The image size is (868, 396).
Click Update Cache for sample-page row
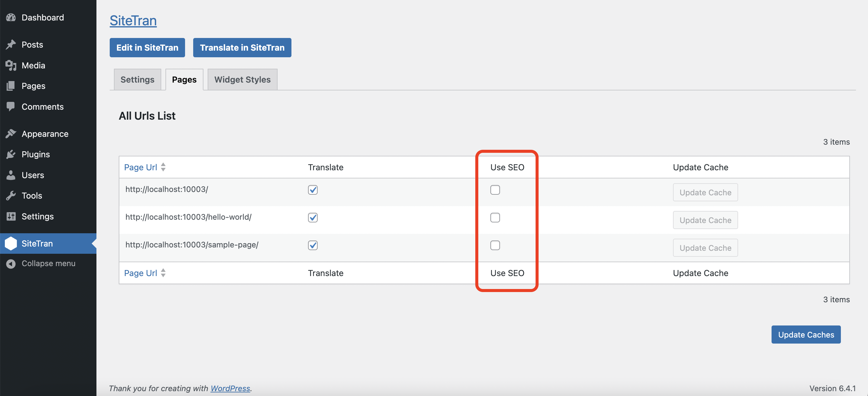click(705, 248)
